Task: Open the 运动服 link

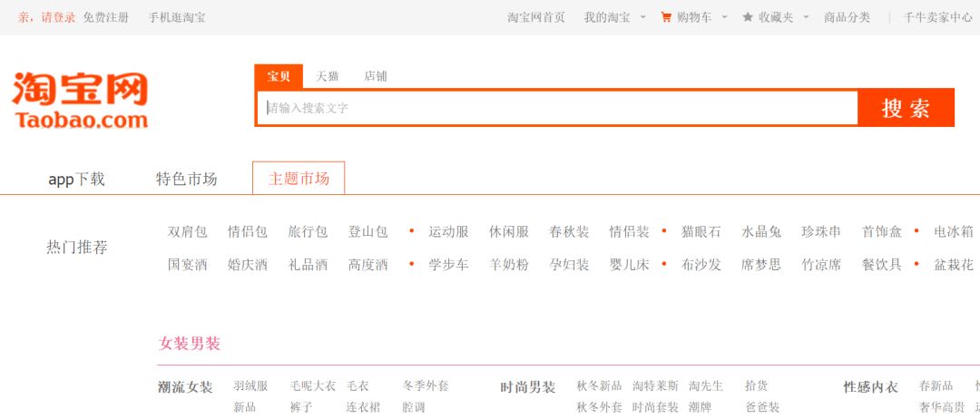Action: pos(449,232)
